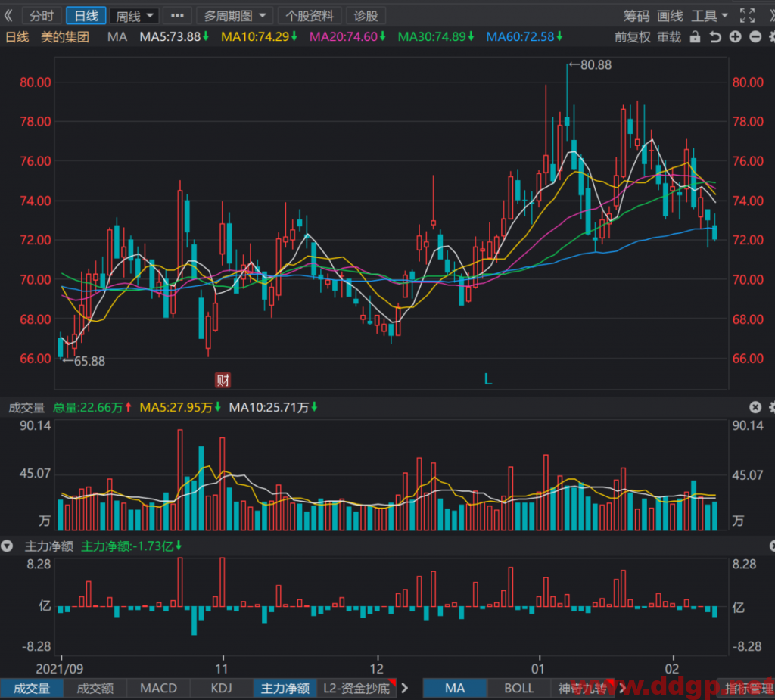Expand the 主力净额 panel selector arrow
Screen dimensions: 775x700
tap(7, 546)
